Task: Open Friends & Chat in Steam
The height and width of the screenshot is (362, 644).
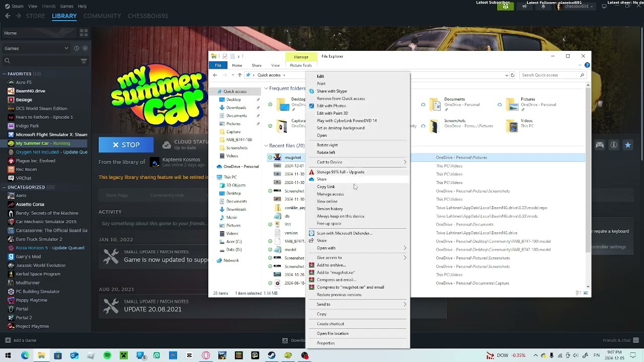Action: (x=620, y=340)
